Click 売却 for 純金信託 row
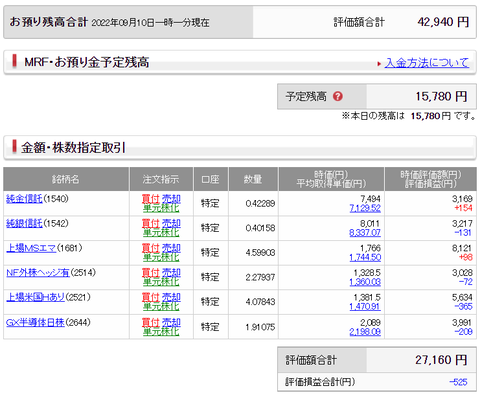Viewport: 480px width, 395px height. point(171,199)
